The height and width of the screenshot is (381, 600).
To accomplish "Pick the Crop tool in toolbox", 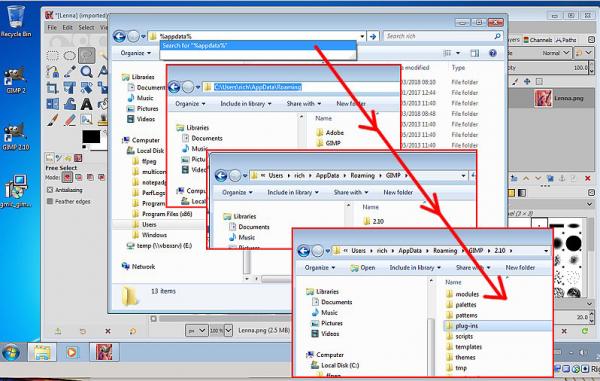I will [52, 88].
